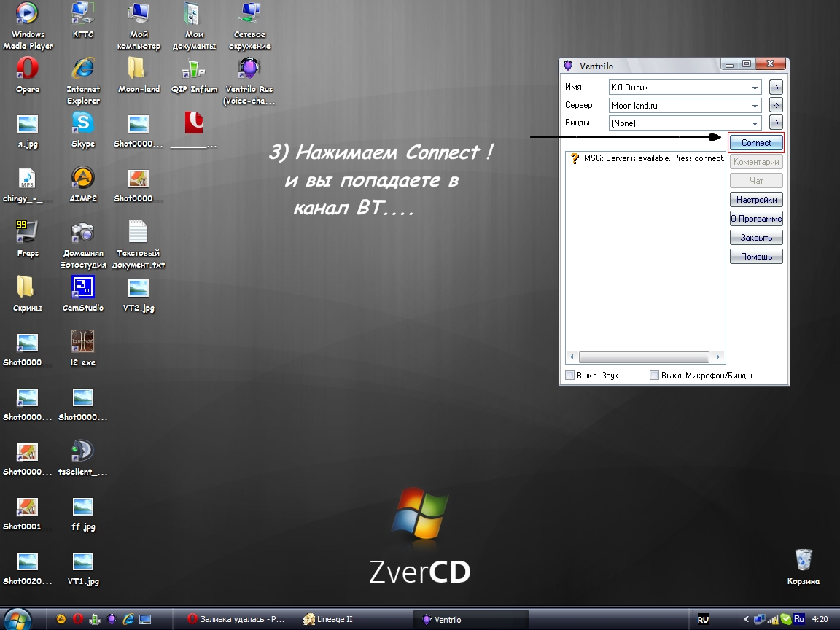Open the О Программе dialog

756,219
